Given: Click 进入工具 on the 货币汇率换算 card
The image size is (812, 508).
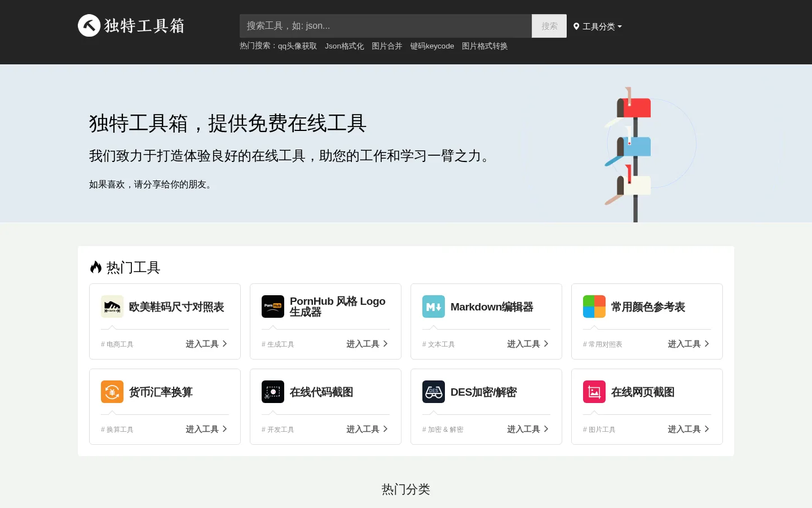Looking at the screenshot, I should point(206,429).
